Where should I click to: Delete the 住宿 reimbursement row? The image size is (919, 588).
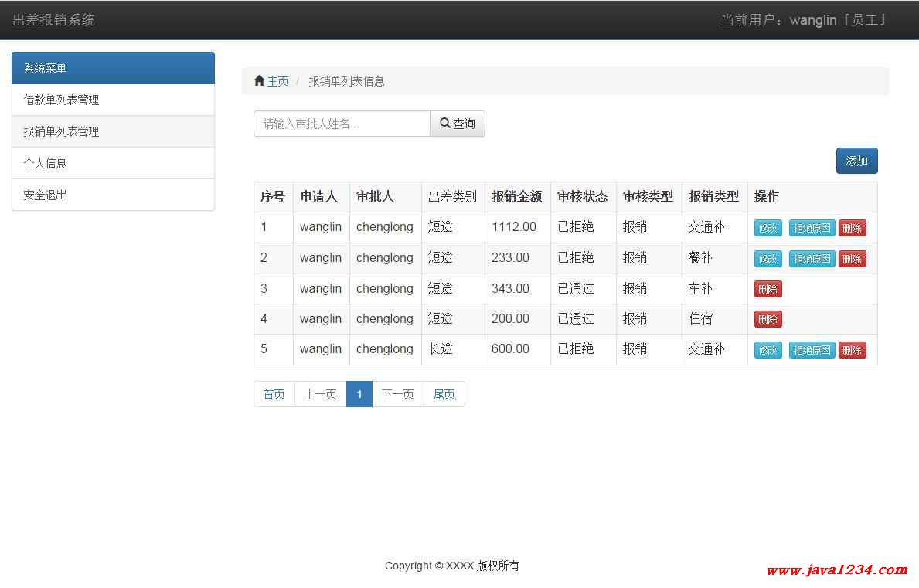click(x=768, y=319)
